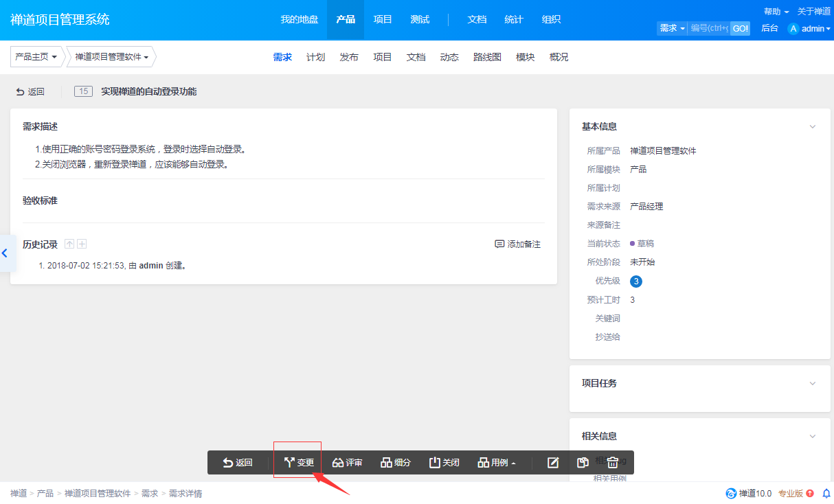Collapse the 基本信息 panel chevron
Viewport: 834px width, 504px height.
pyautogui.click(x=813, y=127)
